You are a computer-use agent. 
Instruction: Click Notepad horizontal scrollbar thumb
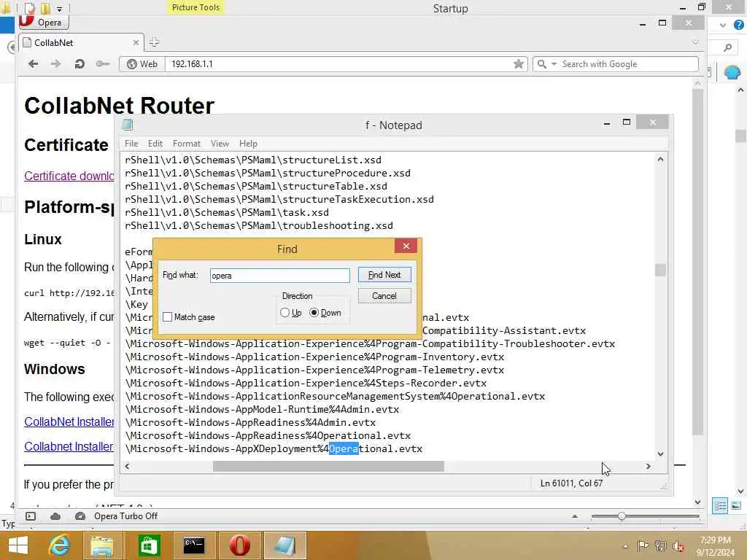[328, 466]
